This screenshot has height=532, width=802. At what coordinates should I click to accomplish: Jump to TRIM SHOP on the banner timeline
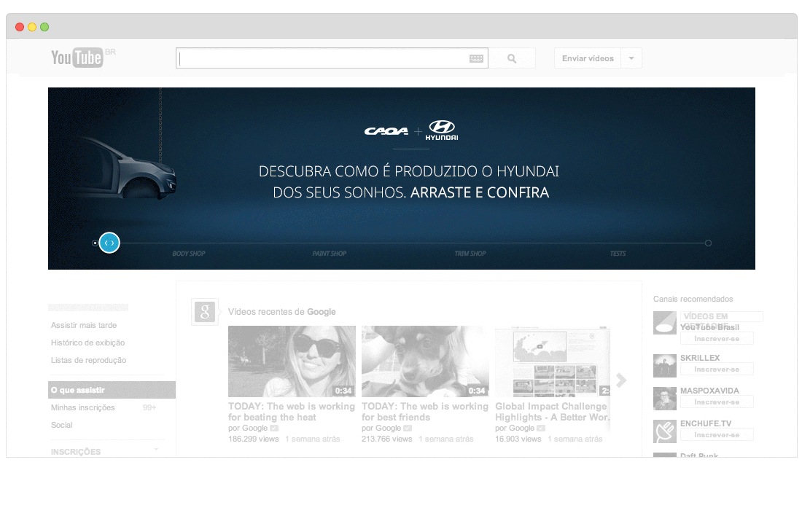pos(470,254)
